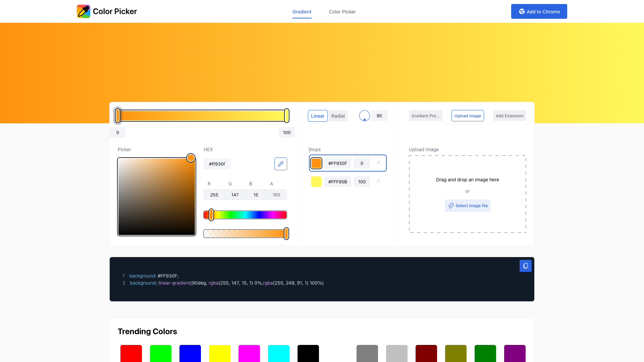Open the Gradient Presets dropdown
644x362 pixels.
(425, 116)
